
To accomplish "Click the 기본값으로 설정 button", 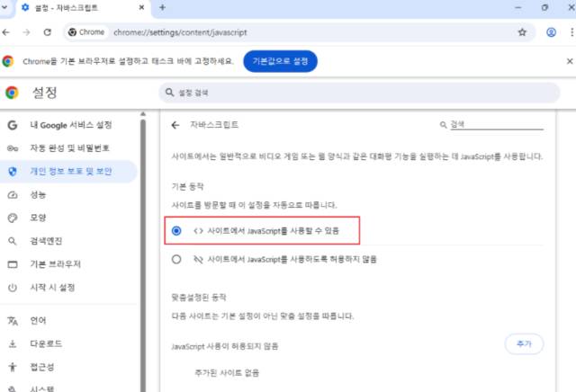I will coord(280,61).
